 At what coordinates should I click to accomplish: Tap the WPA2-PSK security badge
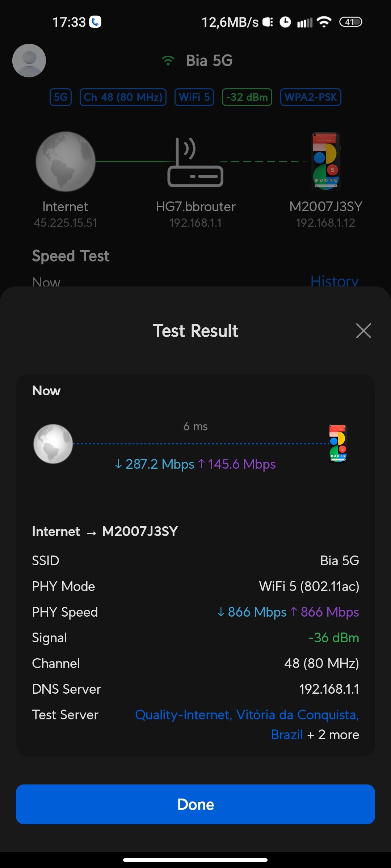coord(311,97)
